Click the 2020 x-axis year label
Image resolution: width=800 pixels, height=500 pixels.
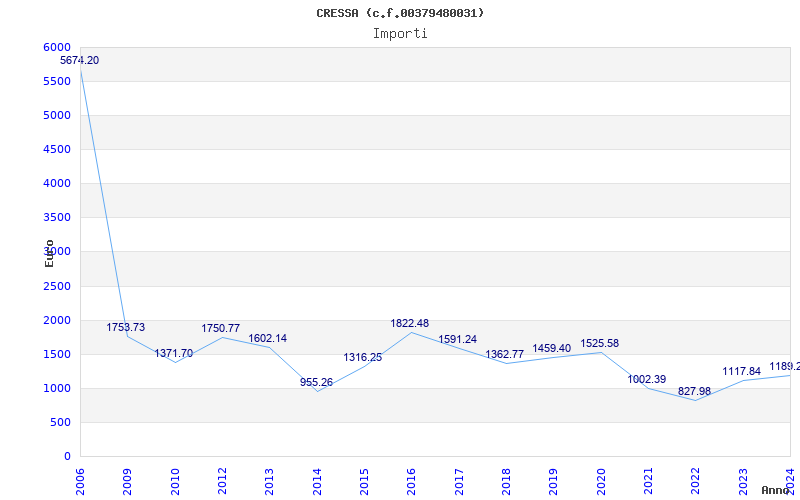[601, 482]
